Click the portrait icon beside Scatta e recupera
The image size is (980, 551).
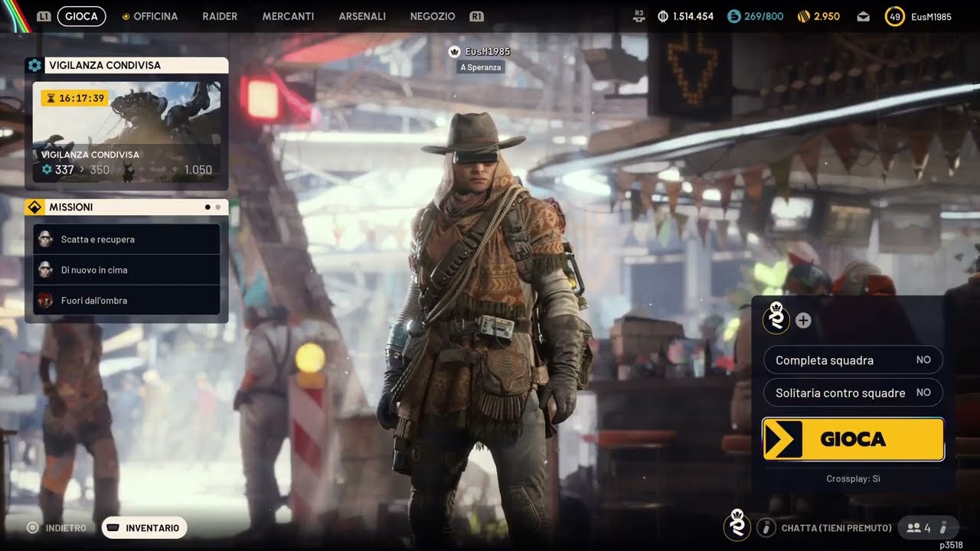pyautogui.click(x=45, y=239)
